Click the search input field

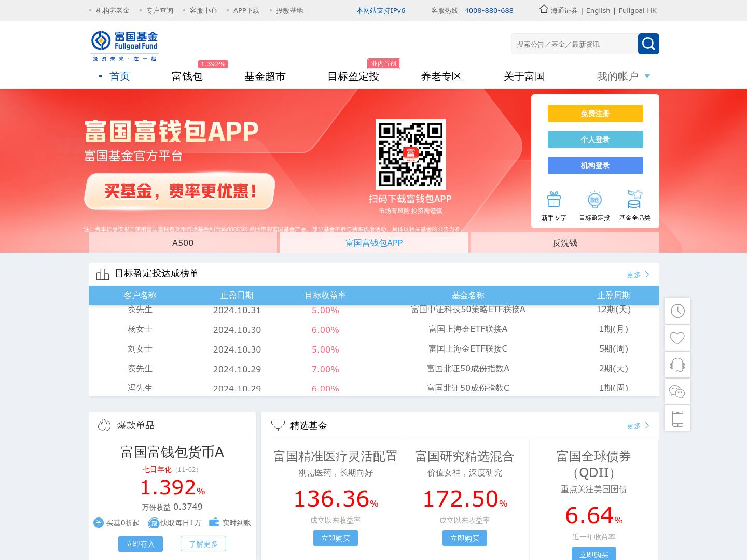tap(574, 44)
